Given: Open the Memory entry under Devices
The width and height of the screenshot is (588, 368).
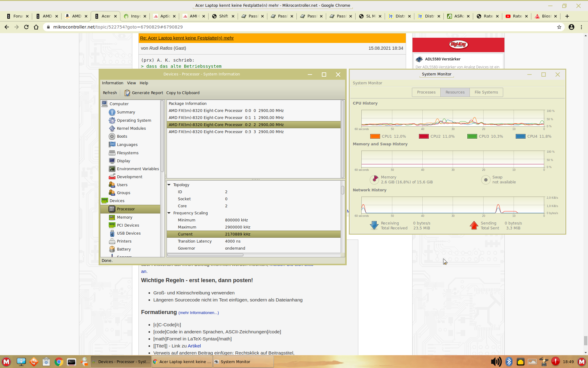Looking at the screenshot, I should click(x=124, y=217).
